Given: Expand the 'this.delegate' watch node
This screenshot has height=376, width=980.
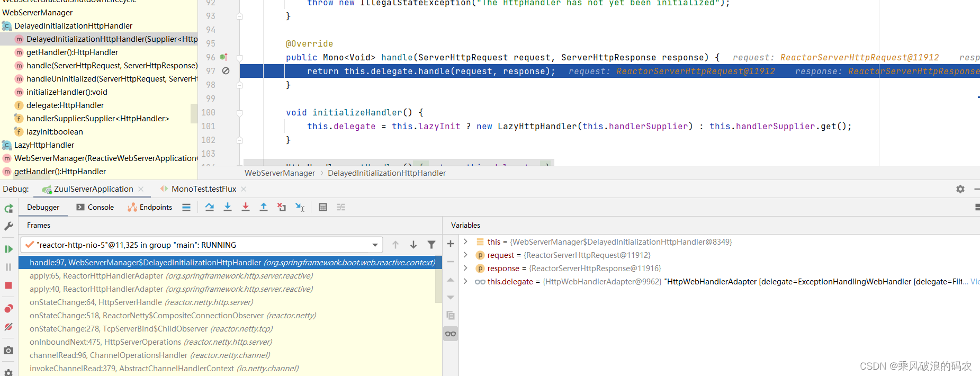Looking at the screenshot, I should 465,281.
